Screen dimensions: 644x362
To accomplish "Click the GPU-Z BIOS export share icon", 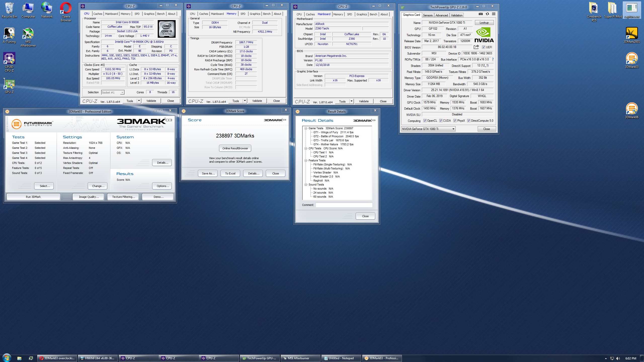I will [476, 47].
